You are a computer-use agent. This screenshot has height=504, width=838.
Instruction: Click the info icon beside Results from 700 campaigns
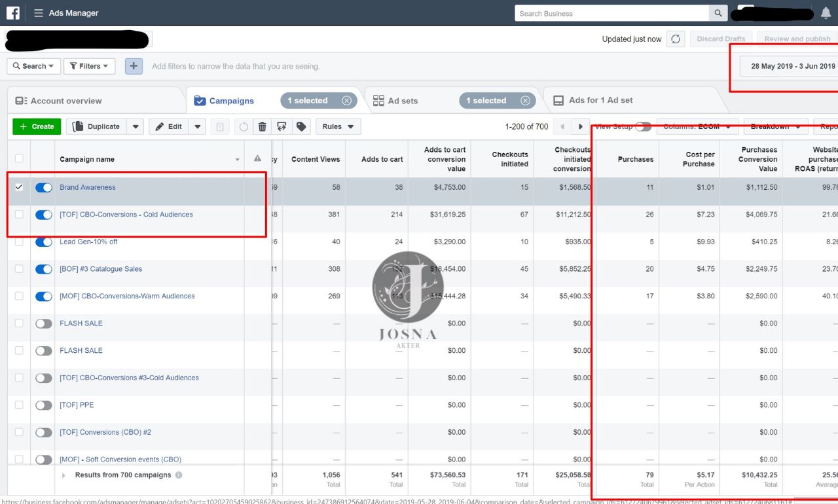179,475
